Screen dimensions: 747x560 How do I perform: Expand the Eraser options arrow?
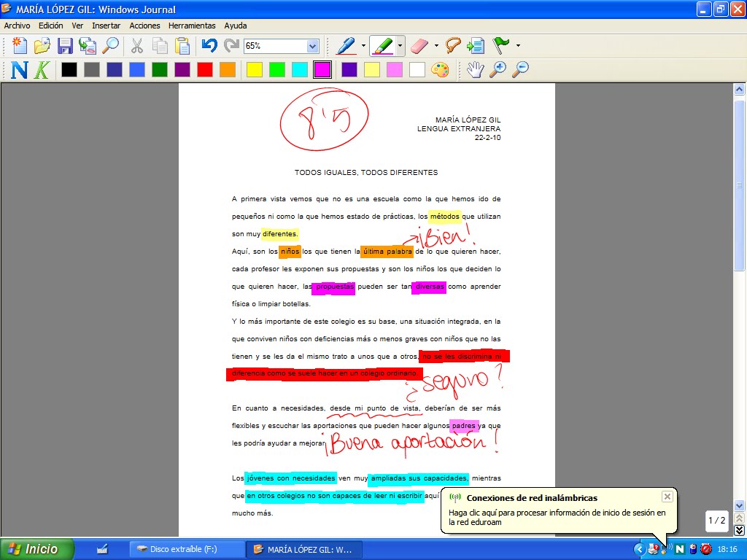tap(436, 46)
